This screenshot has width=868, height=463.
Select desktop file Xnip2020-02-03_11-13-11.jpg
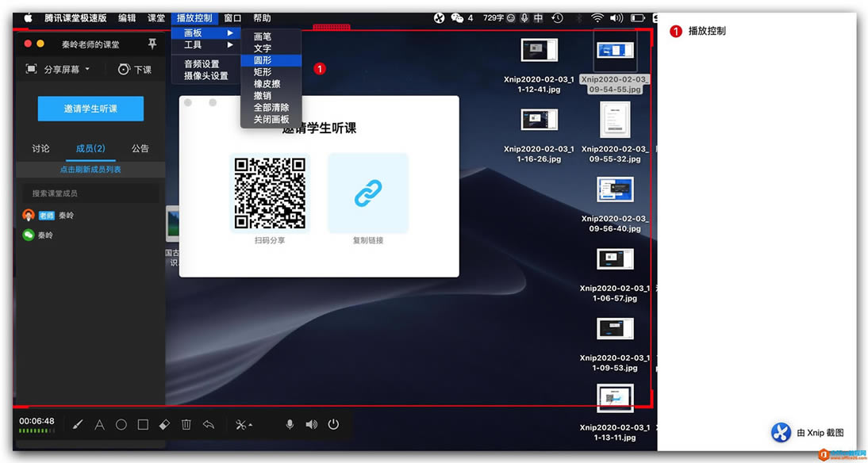[x=615, y=413]
